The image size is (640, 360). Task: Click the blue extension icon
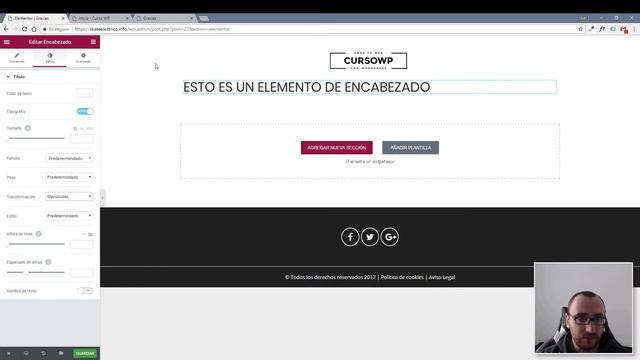(x=613, y=29)
